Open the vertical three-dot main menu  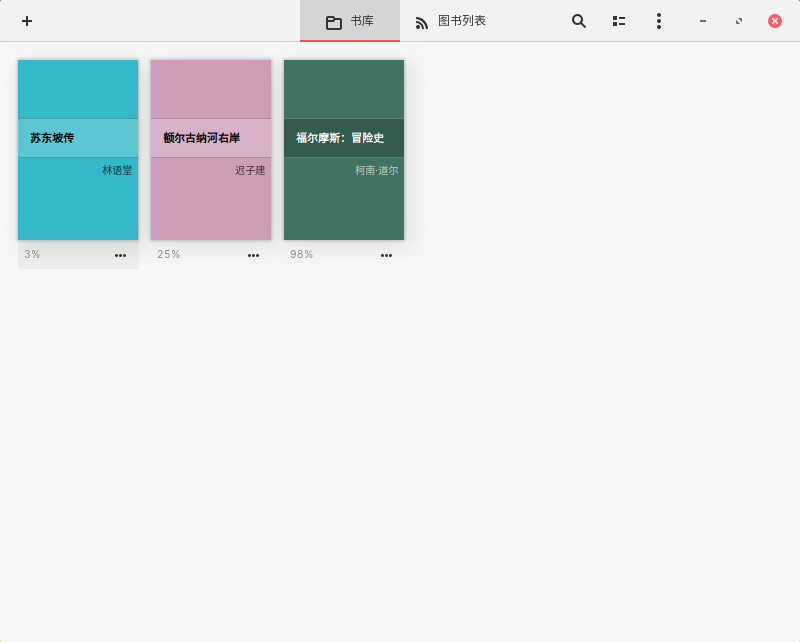658,21
